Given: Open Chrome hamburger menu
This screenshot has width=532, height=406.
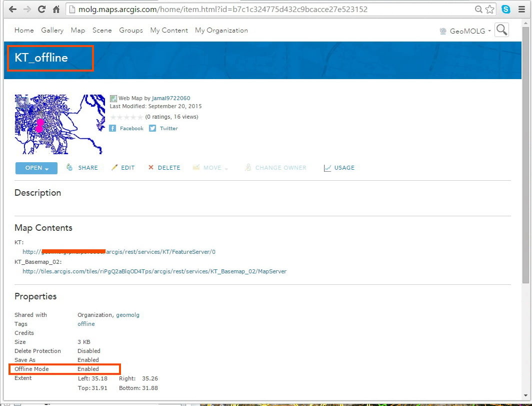Looking at the screenshot, I should 522,9.
